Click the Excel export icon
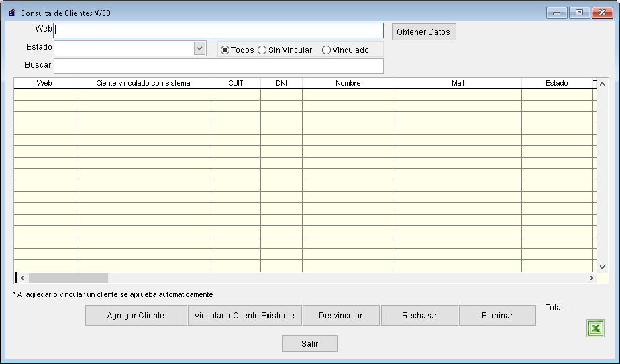 pyautogui.click(x=595, y=328)
